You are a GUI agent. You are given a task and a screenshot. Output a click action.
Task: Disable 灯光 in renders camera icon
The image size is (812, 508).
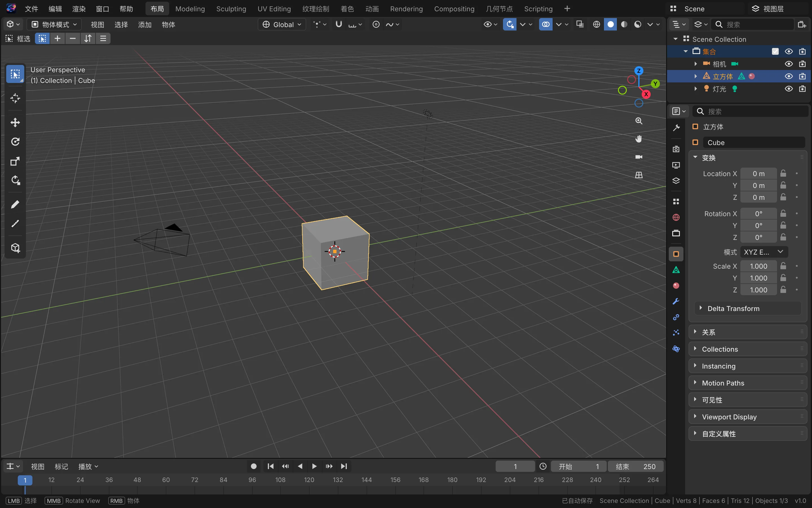tap(802, 89)
